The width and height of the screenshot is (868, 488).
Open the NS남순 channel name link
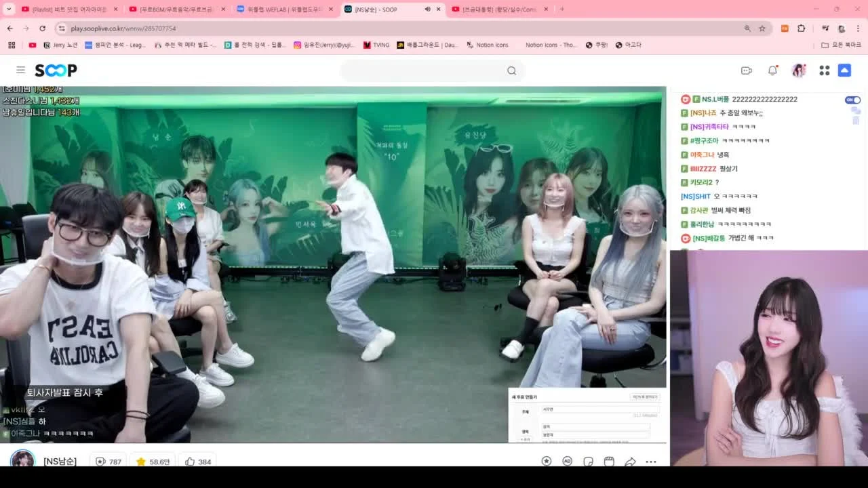[60, 462]
